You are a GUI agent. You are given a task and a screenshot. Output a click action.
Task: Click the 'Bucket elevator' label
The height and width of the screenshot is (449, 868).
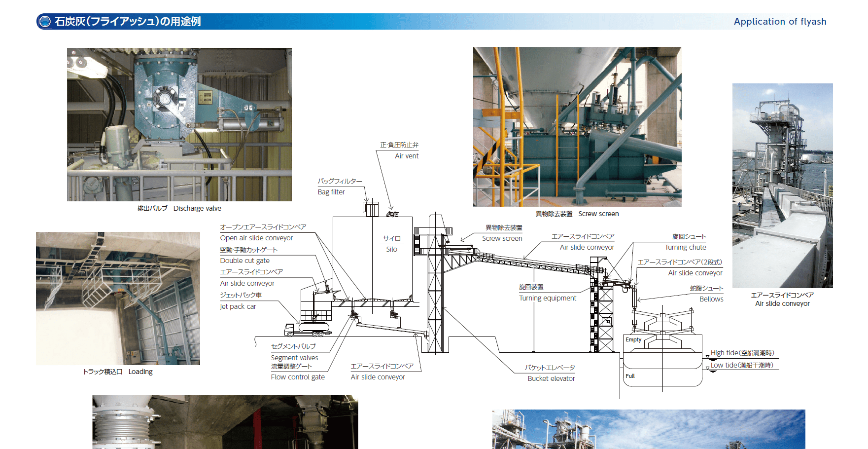coord(552,378)
